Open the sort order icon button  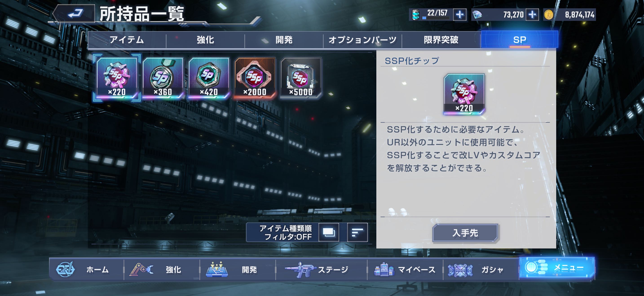point(357,232)
